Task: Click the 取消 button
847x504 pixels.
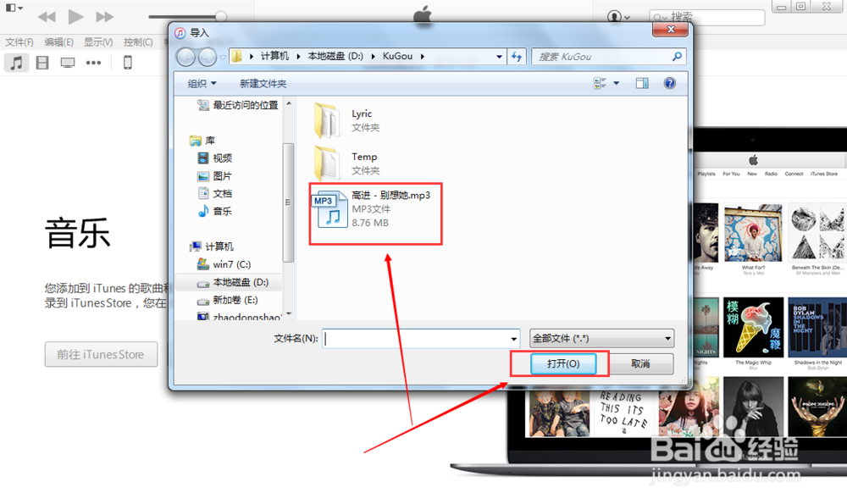Action: click(640, 363)
